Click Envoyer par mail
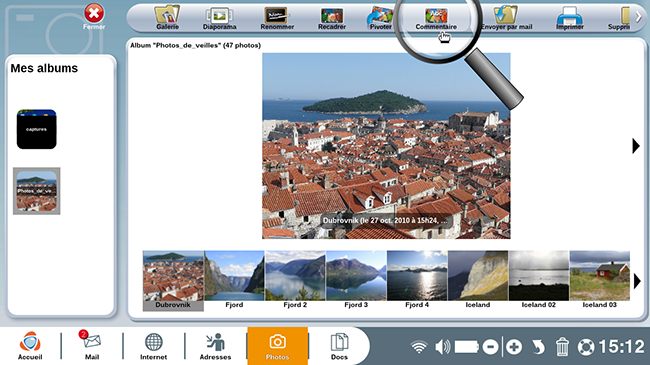 (506, 18)
